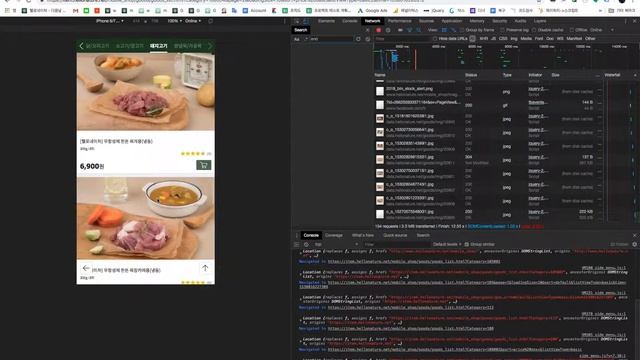Add first product to cart via green cart icon

204,165
